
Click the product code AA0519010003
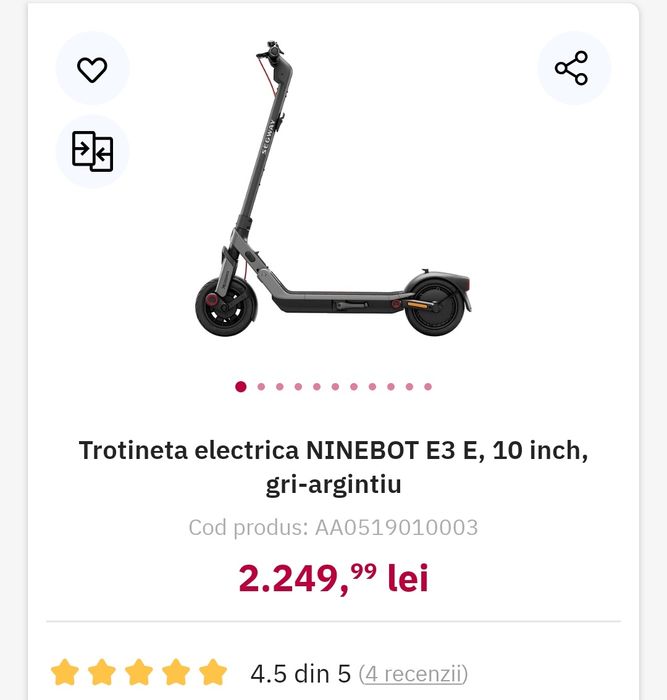[333, 527]
